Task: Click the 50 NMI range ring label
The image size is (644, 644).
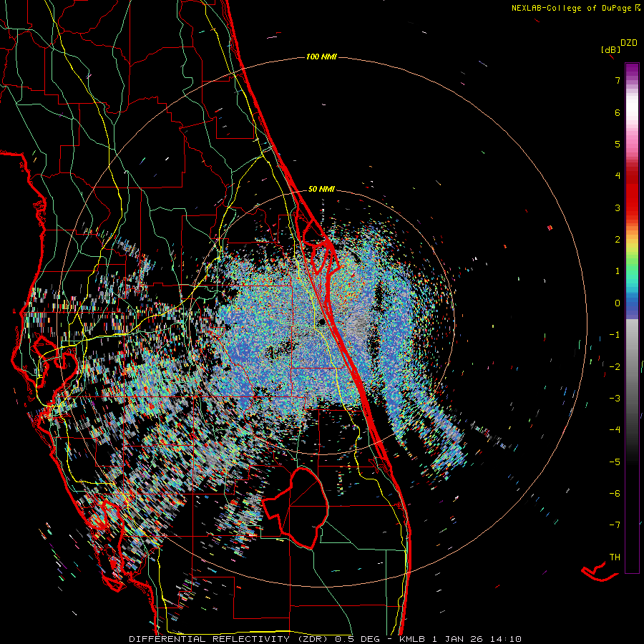Action: (x=321, y=190)
